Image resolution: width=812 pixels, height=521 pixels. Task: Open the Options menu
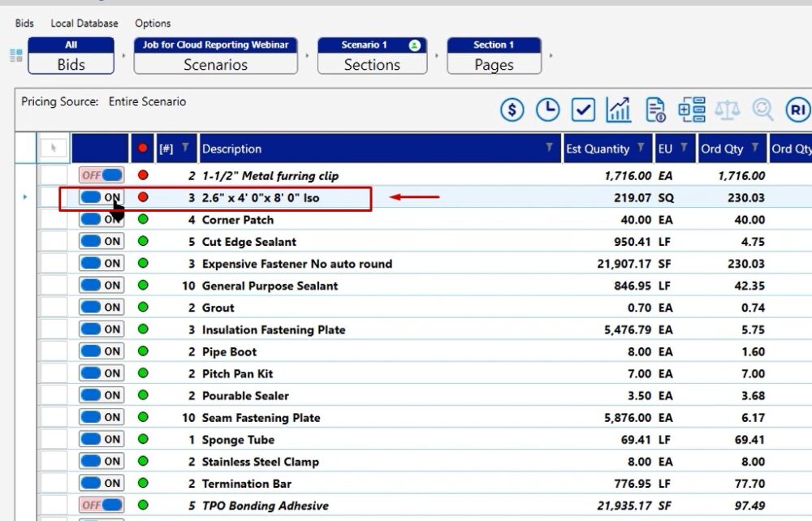click(x=153, y=24)
